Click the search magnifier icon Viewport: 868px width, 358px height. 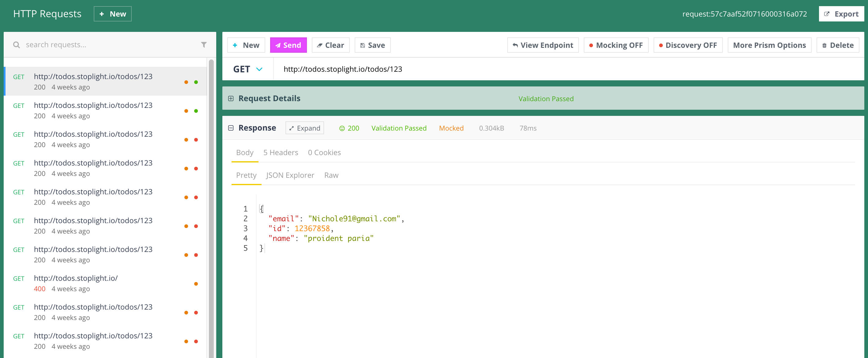16,44
